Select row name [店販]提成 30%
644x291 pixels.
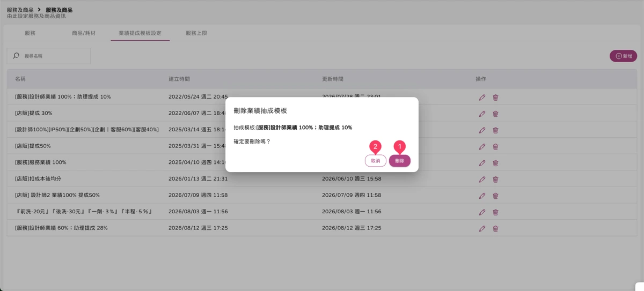click(x=34, y=114)
